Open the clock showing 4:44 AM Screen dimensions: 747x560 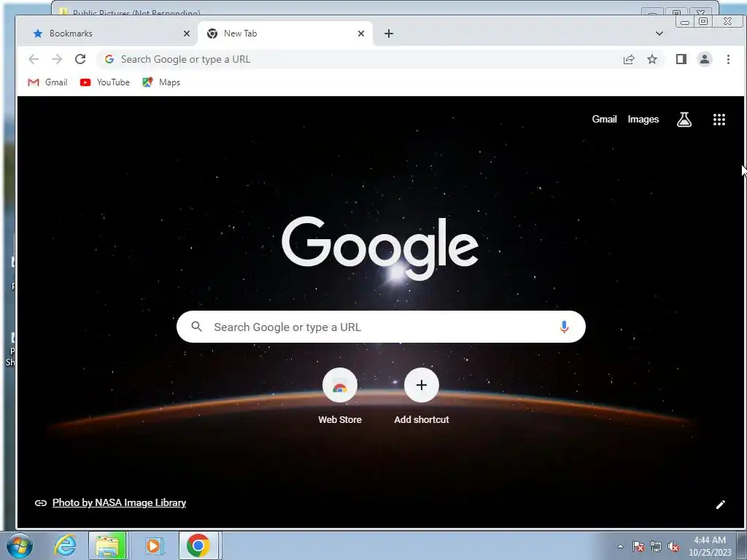pyautogui.click(x=710, y=546)
